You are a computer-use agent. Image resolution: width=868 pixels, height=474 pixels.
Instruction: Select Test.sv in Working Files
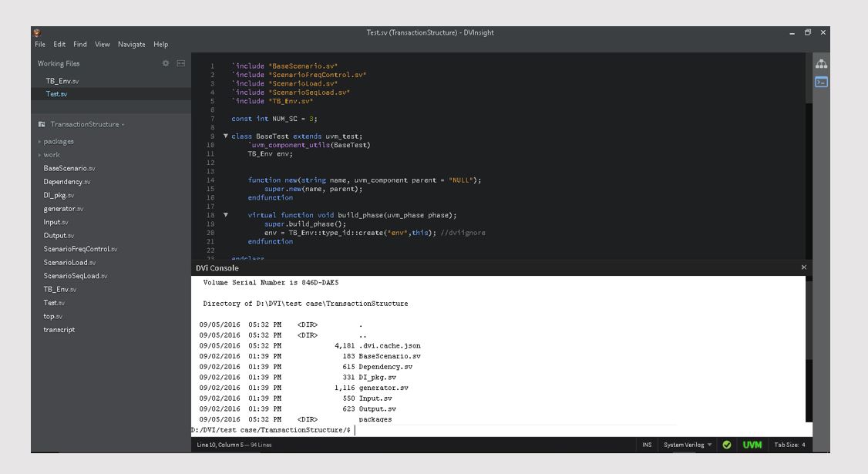pyautogui.click(x=56, y=94)
